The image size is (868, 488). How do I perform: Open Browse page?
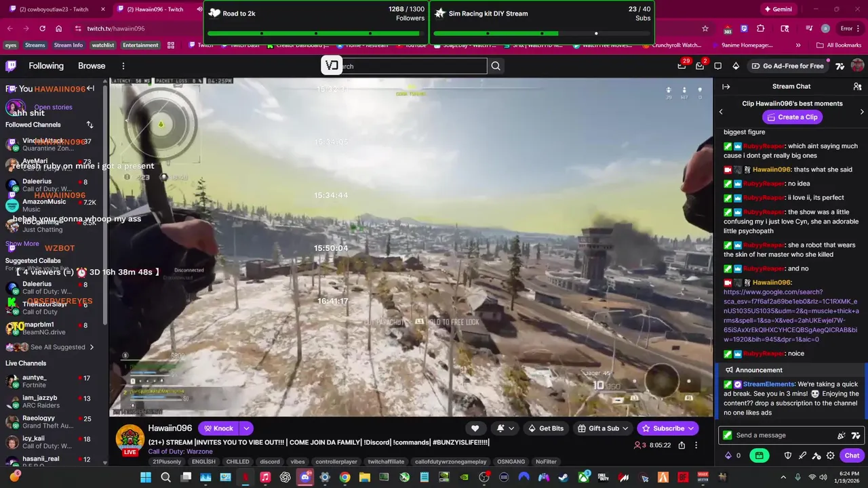pos(92,66)
